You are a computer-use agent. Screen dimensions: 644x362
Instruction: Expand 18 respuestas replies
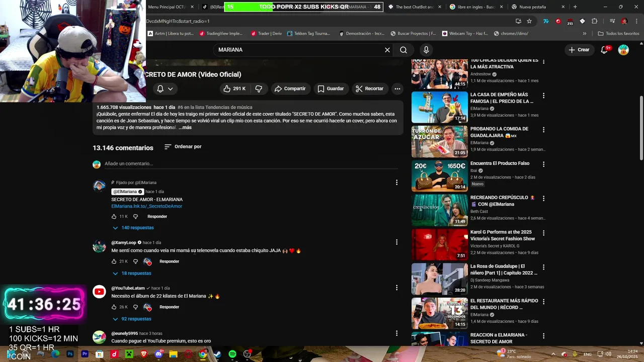point(132,274)
